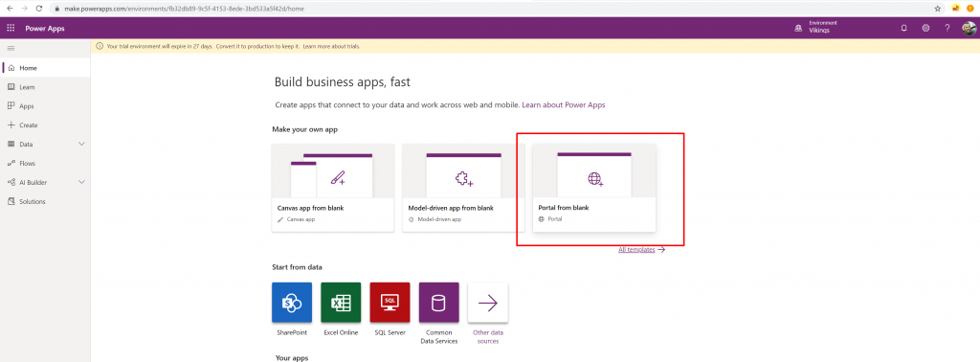Image resolution: width=980 pixels, height=362 pixels.
Task: Click Convert it to production link
Action: (x=257, y=46)
